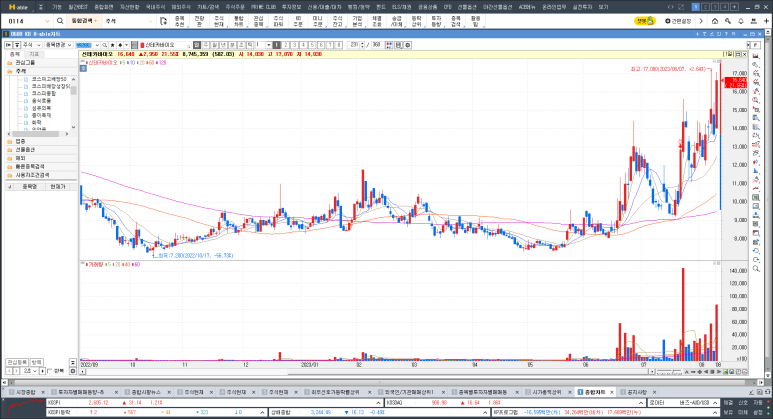
Task: Expand the screen number 0114 dropdown
Action: [x=47, y=21]
